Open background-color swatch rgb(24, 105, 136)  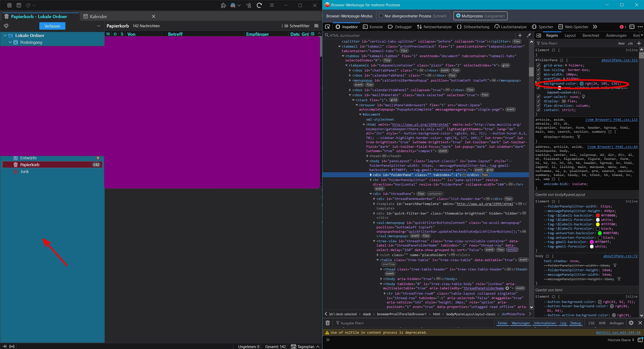coord(582,84)
